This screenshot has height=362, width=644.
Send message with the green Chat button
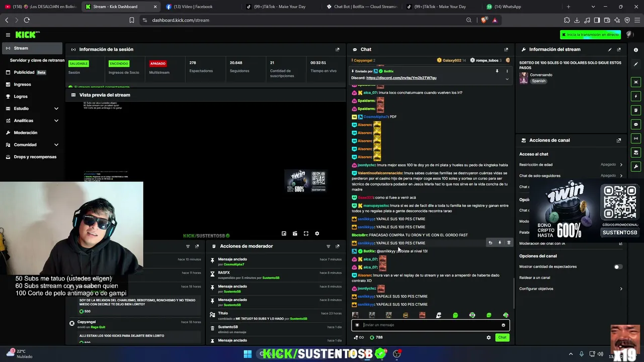(502, 337)
